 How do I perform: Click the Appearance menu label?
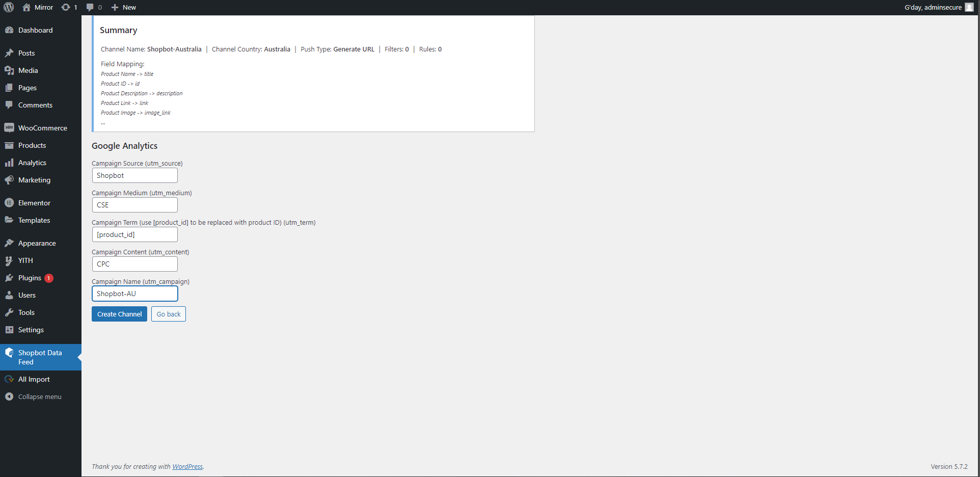(37, 243)
